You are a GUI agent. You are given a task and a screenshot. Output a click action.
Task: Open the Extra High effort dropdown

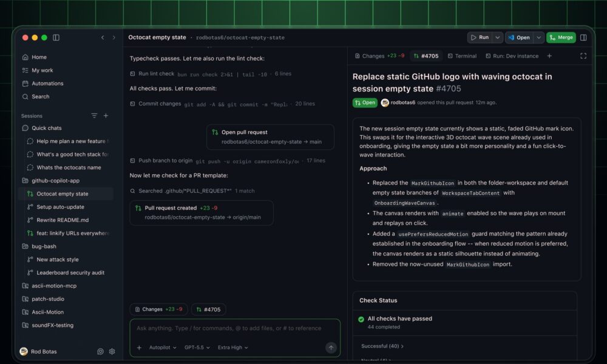232,348
